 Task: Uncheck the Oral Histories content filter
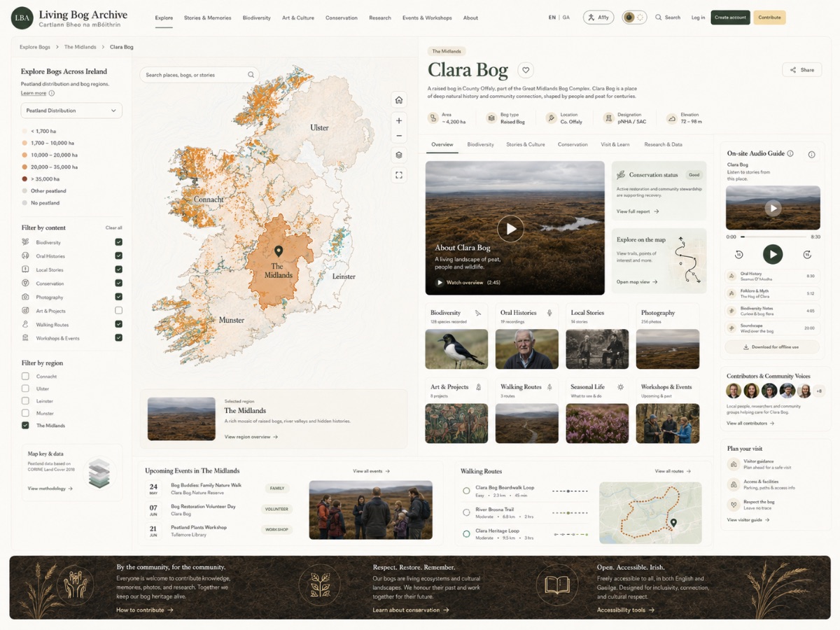click(118, 255)
